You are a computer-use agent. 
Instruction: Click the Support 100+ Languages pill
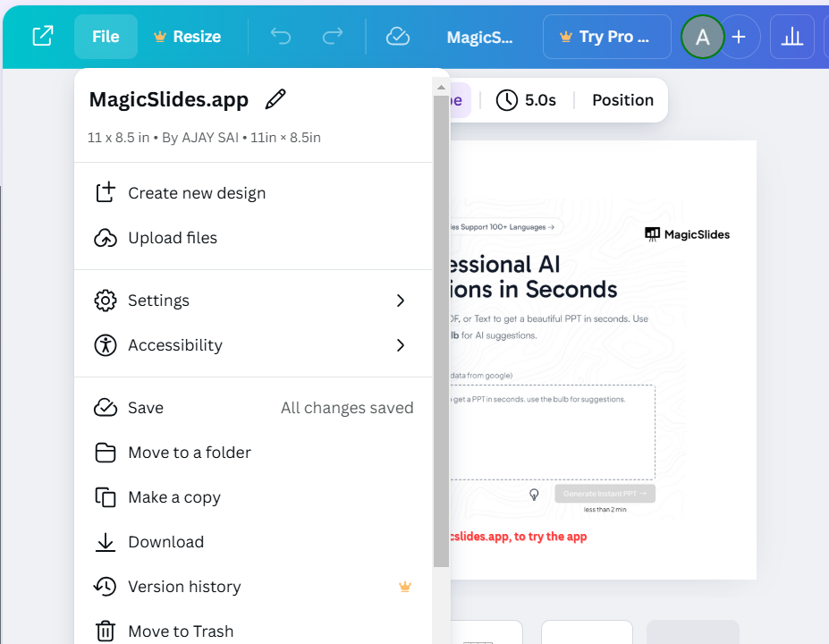pyautogui.click(x=506, y=227)
